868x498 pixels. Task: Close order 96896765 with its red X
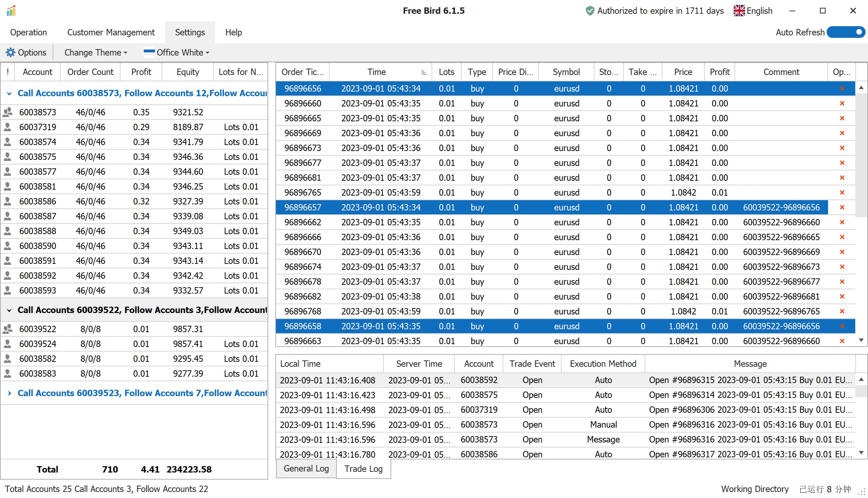point(842,192)
